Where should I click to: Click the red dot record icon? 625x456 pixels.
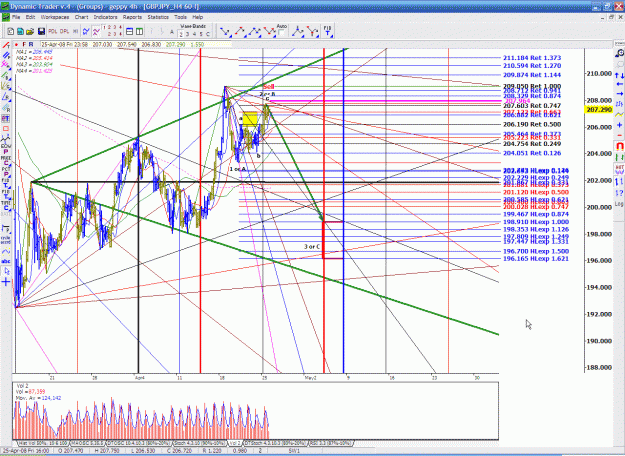[16, 44]
